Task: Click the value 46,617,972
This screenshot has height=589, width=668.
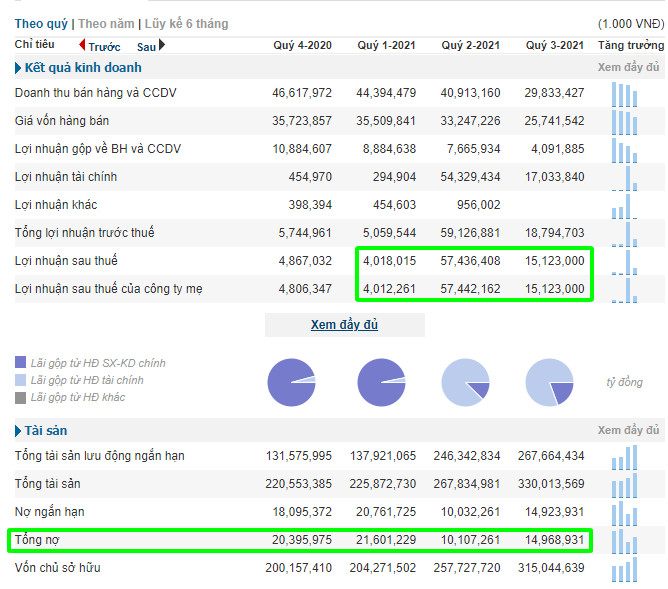Action: click(x=302, y=93)
